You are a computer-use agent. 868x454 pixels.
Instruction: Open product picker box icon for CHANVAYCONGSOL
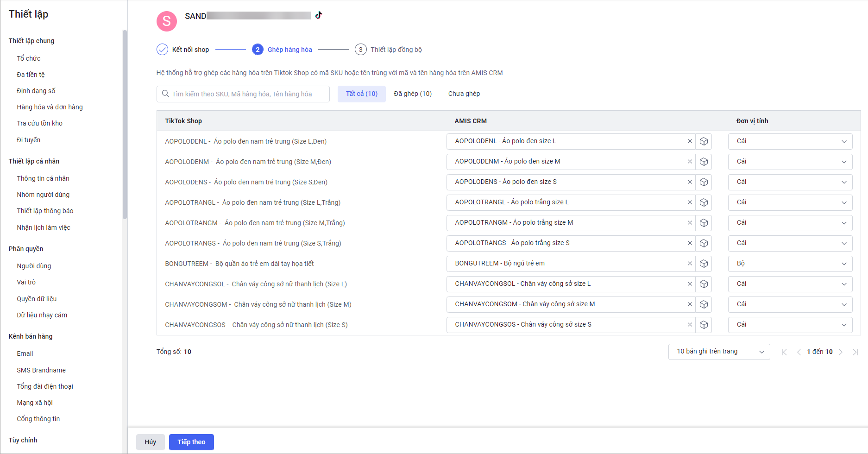click(704, 284)
